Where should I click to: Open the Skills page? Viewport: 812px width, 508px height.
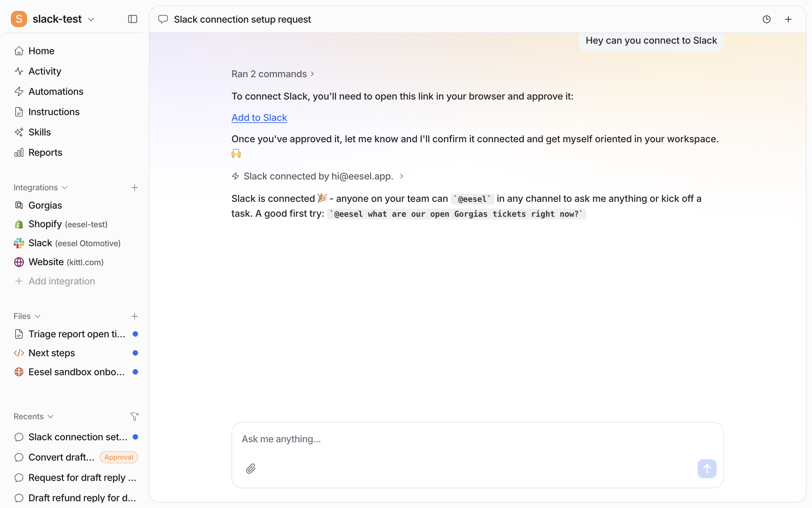point(74,132)
